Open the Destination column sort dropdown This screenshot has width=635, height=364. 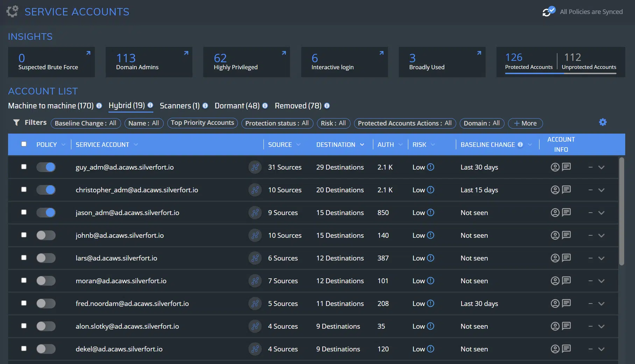point(362,145)
